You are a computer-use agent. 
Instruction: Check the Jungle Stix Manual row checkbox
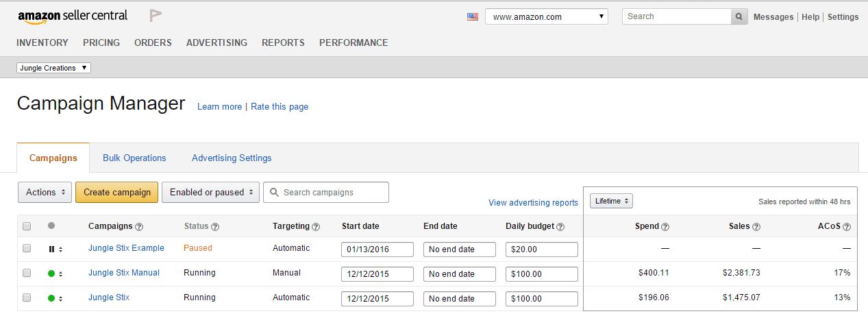[x=27, y=273]
